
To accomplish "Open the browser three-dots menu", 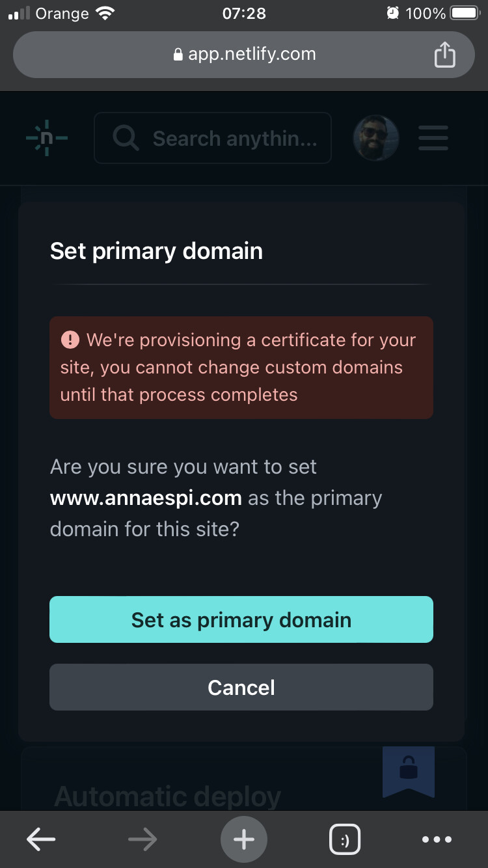I will pyautogui.click(x=437, y=840).
